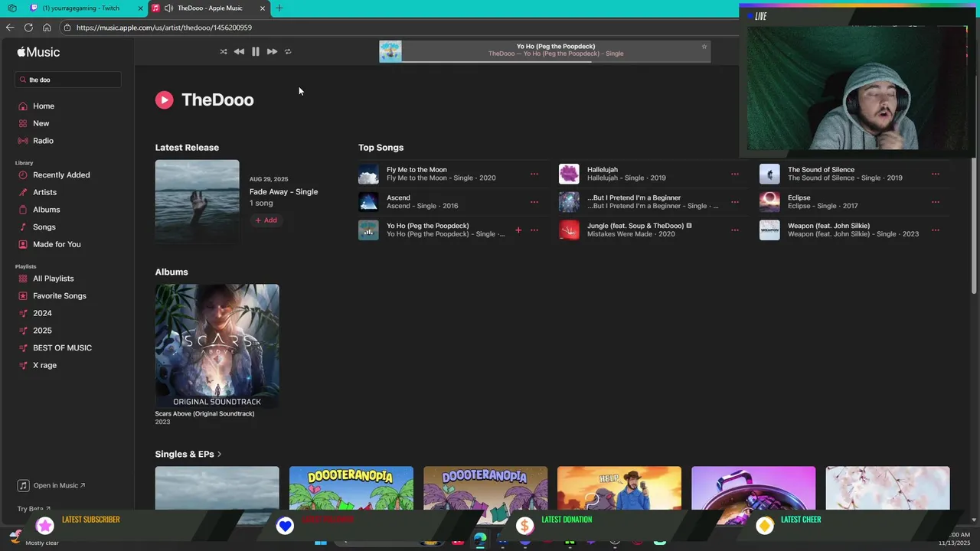Open Made for You in Library
Image resolution: width=980 pixels, height=551 pixels.
point(57,244)
